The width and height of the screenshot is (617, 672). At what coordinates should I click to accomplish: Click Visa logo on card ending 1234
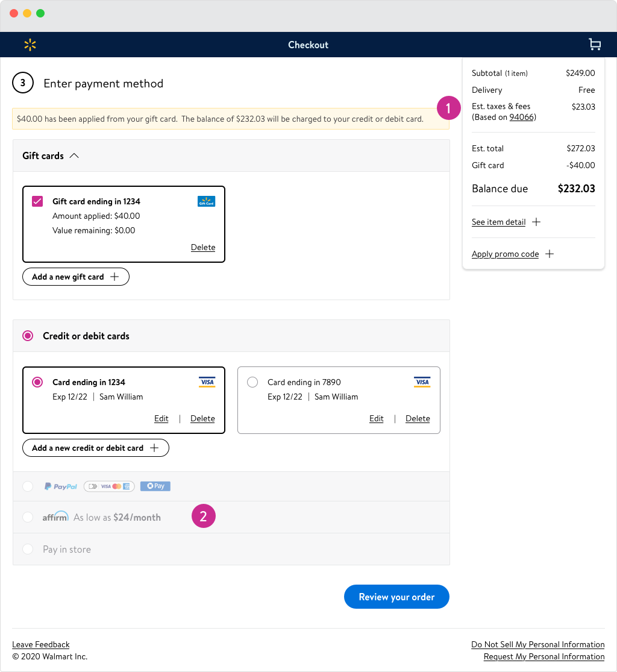pyautogui.click(x=207, y=382)
